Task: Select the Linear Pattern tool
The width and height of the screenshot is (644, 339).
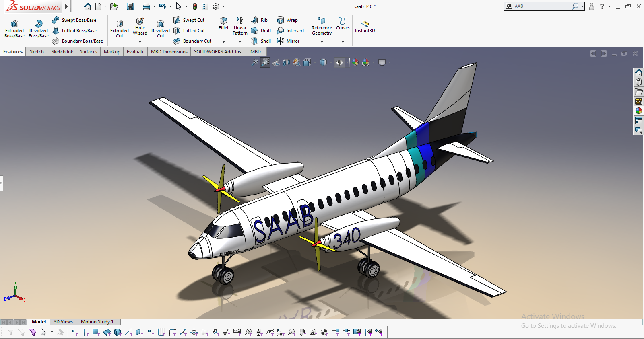Action: point(240,26)
